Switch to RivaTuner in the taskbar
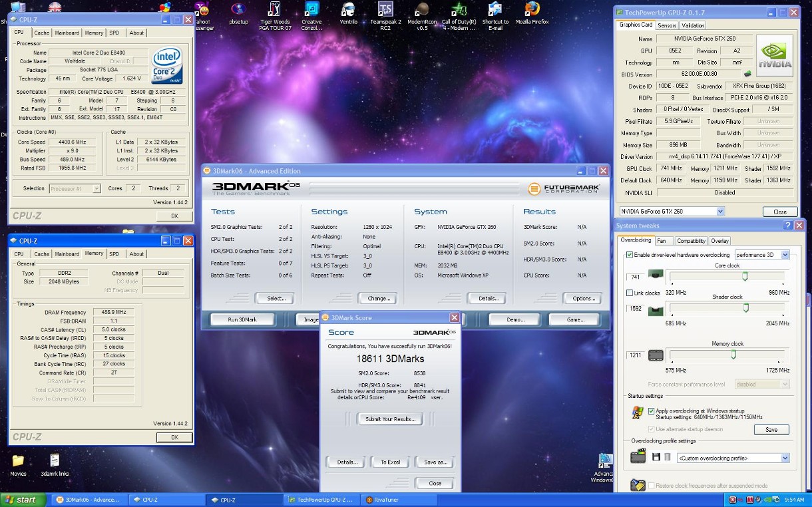This screenshot has width=812, height=507. coord(399,500)
